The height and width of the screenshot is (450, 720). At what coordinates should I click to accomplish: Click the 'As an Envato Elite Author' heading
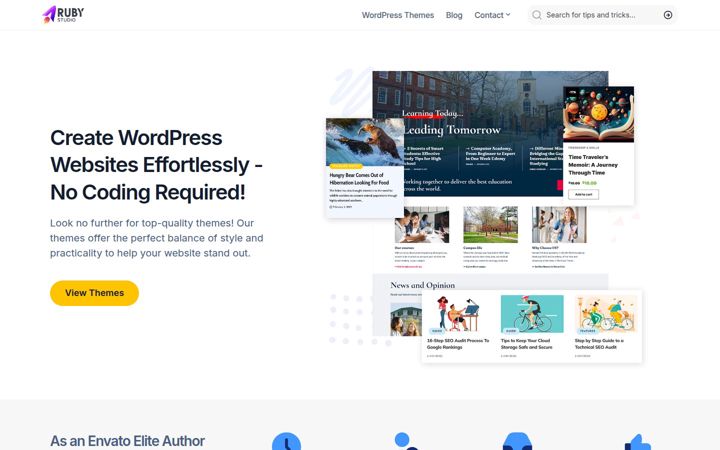pyautogui.click(x=127, y=441)
